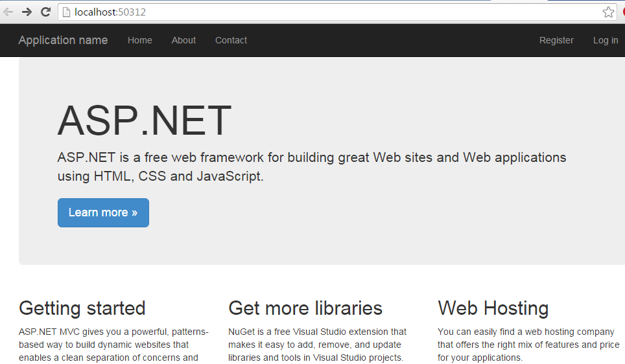The height and width of the screenshot is (364, 625).
Task: Click the browser back arrow
Action: (x=8, y=12)
